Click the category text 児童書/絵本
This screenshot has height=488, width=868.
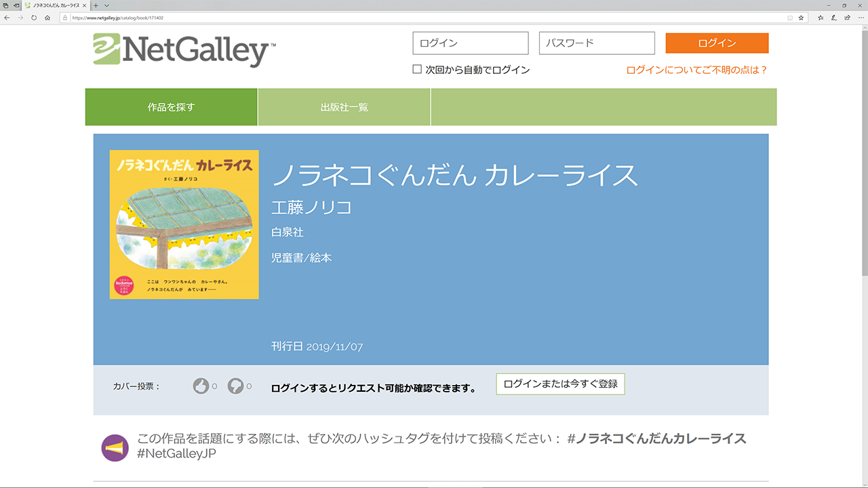click(302, 258)
